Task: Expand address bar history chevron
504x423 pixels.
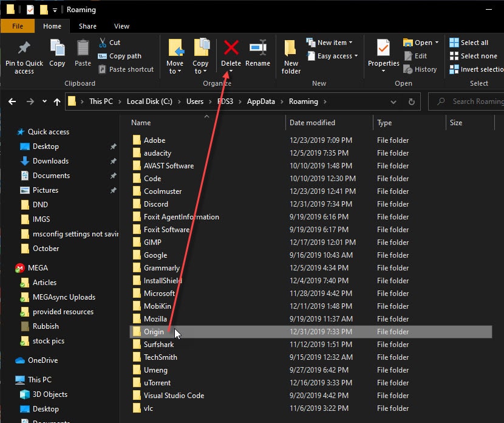Action: pos(393,102)
